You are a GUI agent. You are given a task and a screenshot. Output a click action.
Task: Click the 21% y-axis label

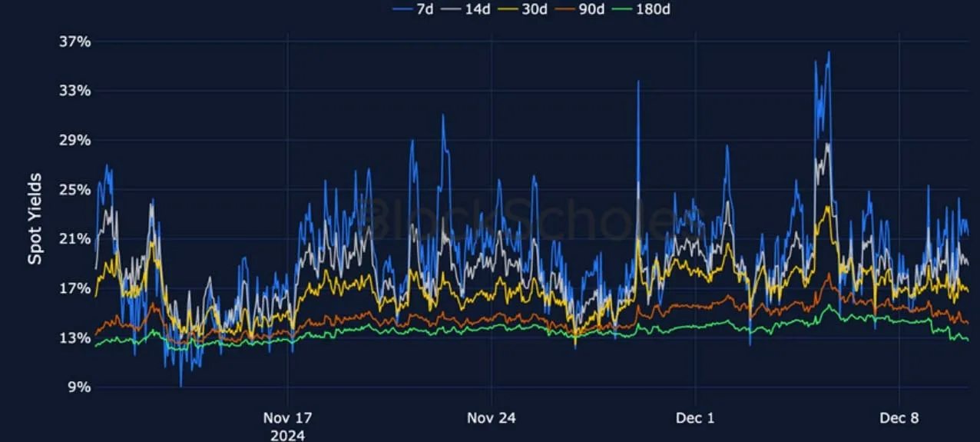pos(74,239)
